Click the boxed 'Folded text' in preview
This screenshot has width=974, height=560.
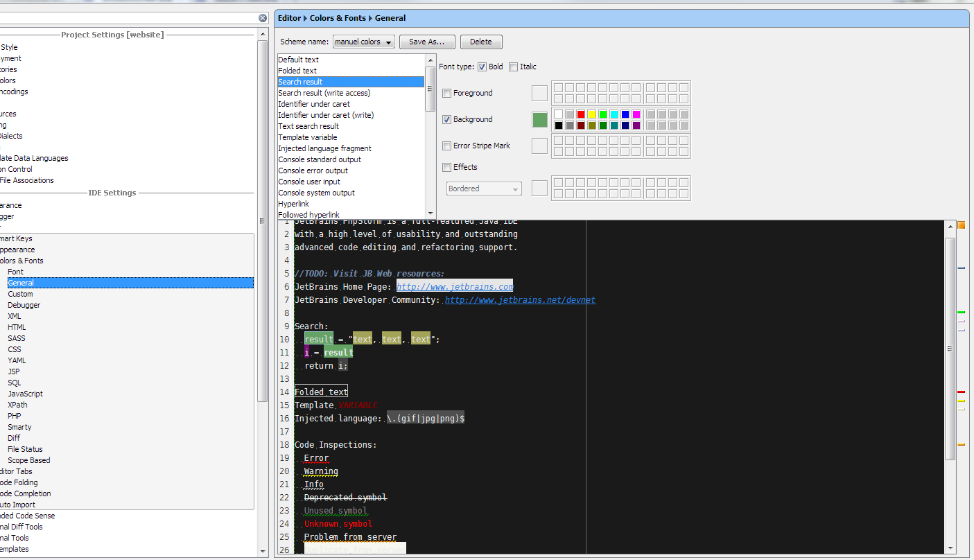[321, 392]
